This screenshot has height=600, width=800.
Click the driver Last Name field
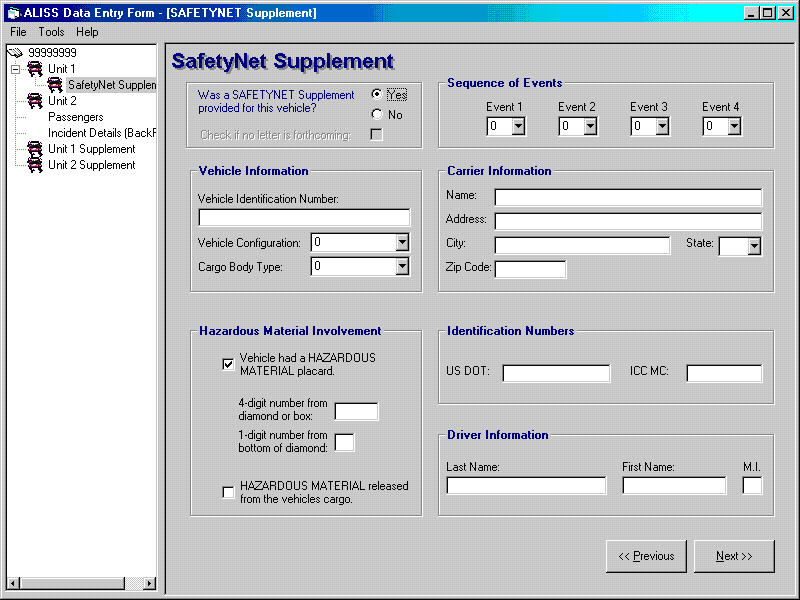pyautogui.click(x=526, y=485)
